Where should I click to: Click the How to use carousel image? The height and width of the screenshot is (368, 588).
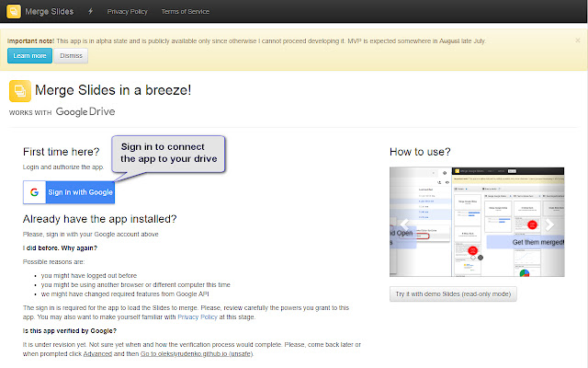(477, 222)
